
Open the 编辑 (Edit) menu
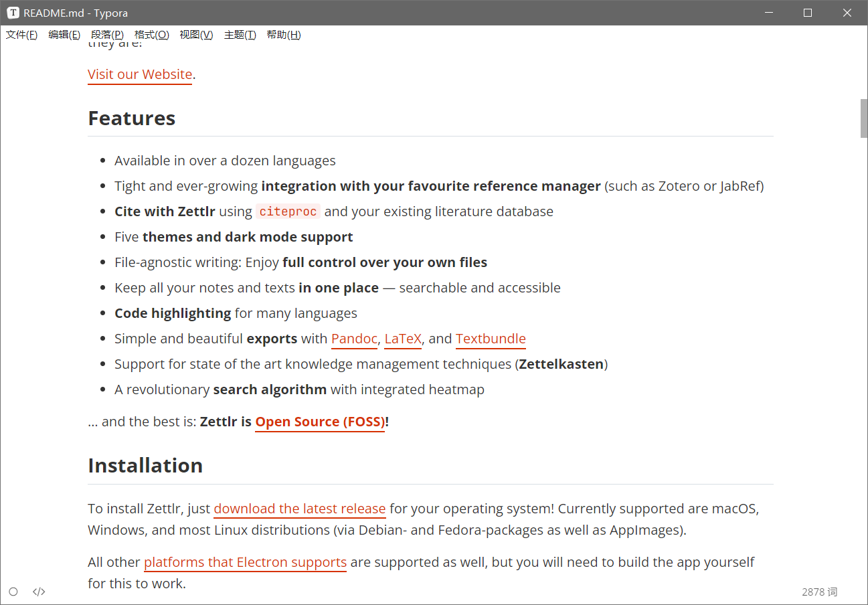64,35
